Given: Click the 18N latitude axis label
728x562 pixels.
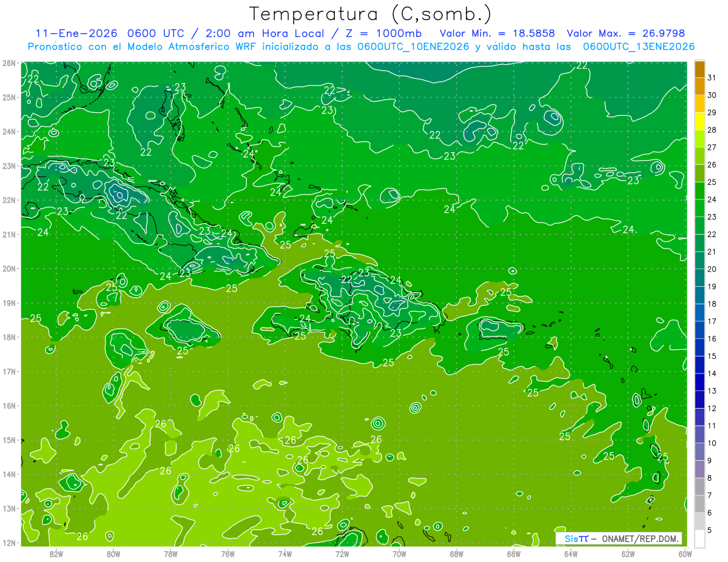Looking at the screenshot, I should point(8,337).
